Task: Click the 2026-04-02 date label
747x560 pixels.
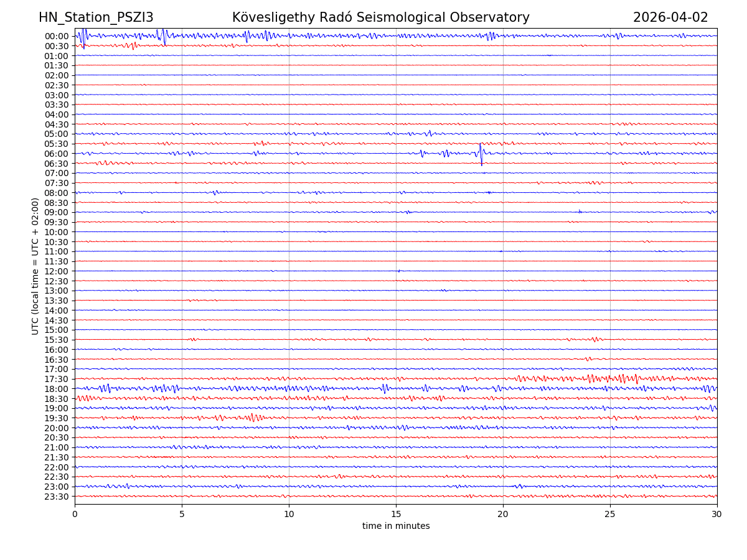Action: tap(670, 17)
